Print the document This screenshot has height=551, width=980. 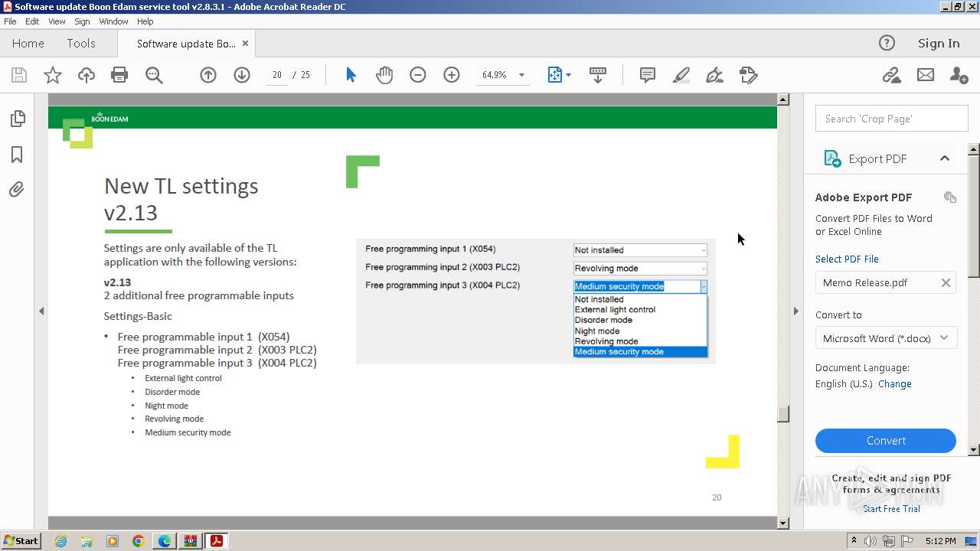tap(119, 75)
